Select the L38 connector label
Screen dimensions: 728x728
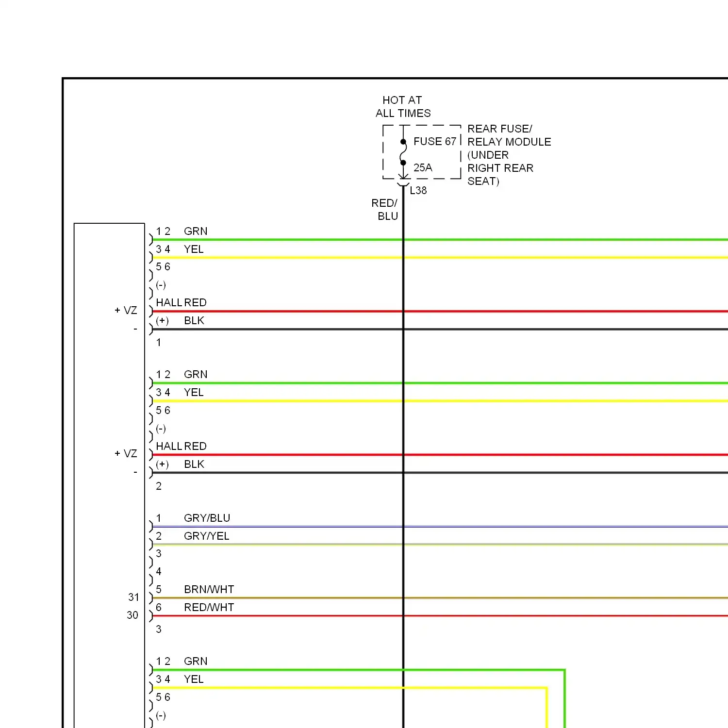click(418, 191)
